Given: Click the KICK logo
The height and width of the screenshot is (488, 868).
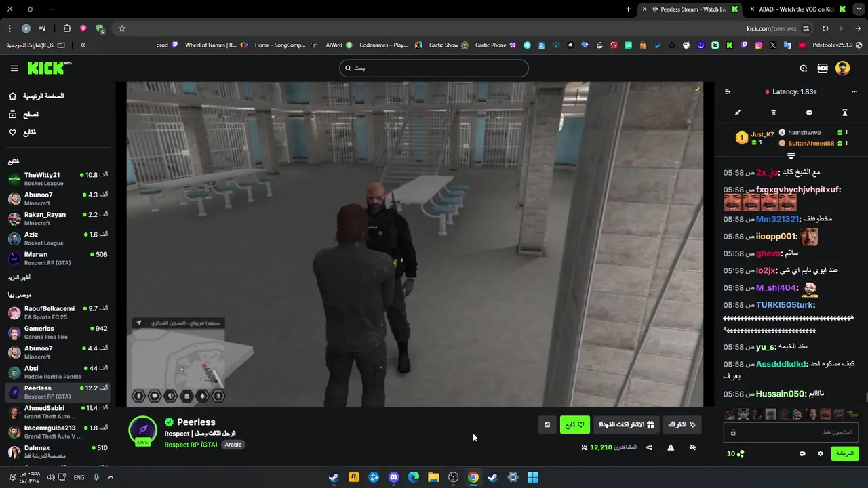Looking at the screenshot, I should [x=49, y=68].
